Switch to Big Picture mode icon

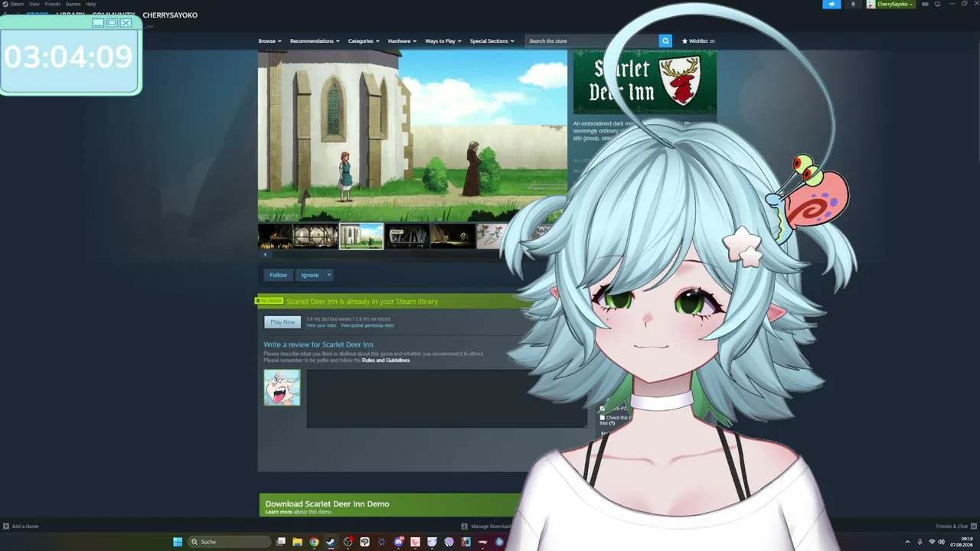tap(937, 4)
